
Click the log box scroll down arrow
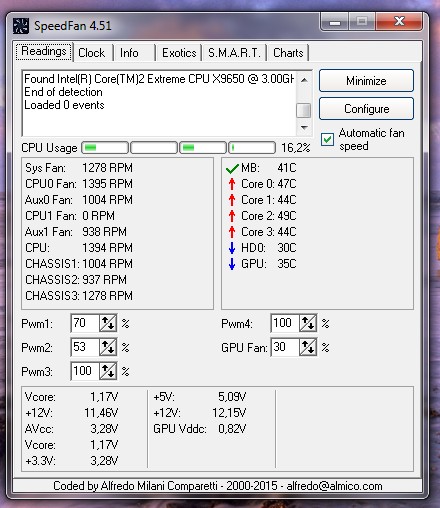point(304,127)
